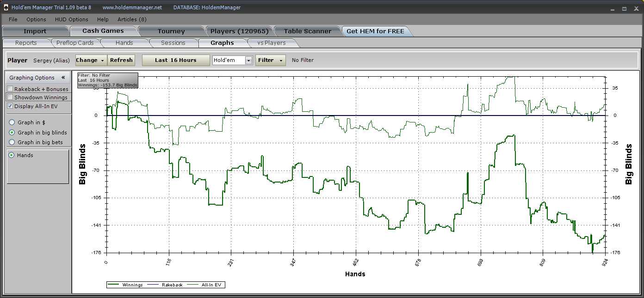Screen dimensions: 644x298
Task: Select Graph in $ option
Action: coord(12,122)
